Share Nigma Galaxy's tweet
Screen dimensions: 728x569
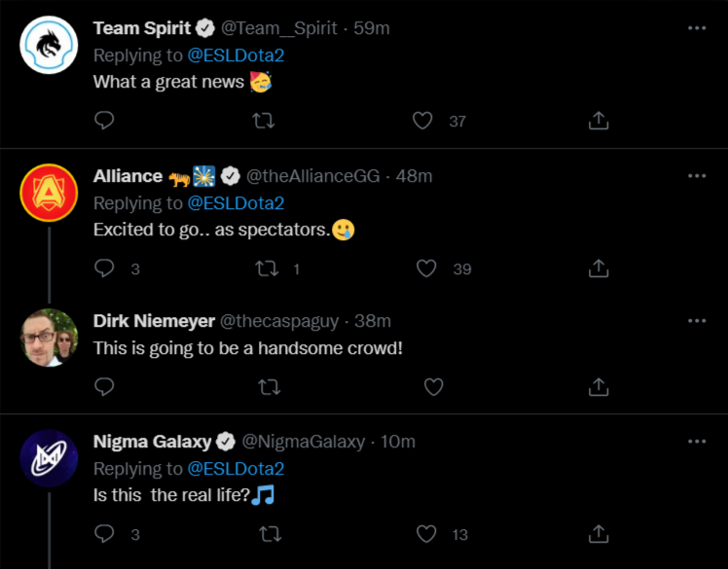tap(600, 534)
